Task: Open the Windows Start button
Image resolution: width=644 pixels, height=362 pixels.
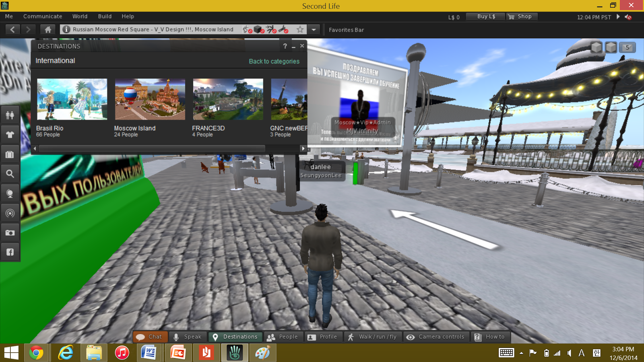Action: pyautogui.click(x=11, y=353)
